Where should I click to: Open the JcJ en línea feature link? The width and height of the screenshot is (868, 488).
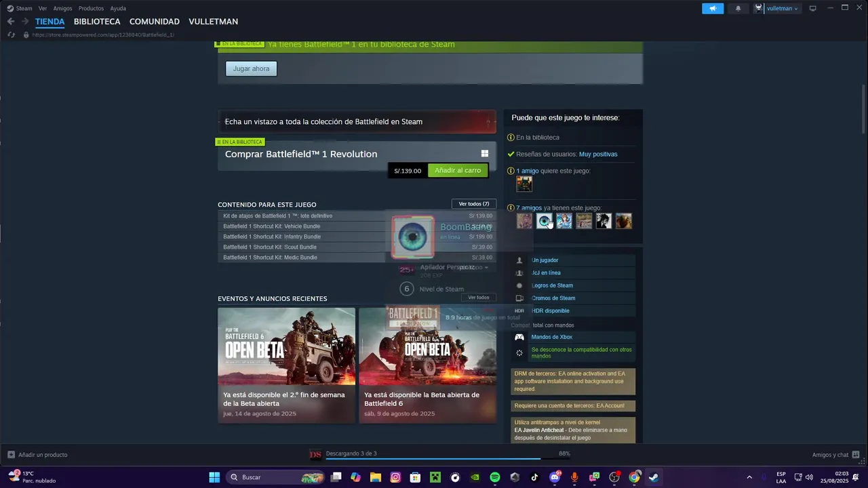click(546, 273)
